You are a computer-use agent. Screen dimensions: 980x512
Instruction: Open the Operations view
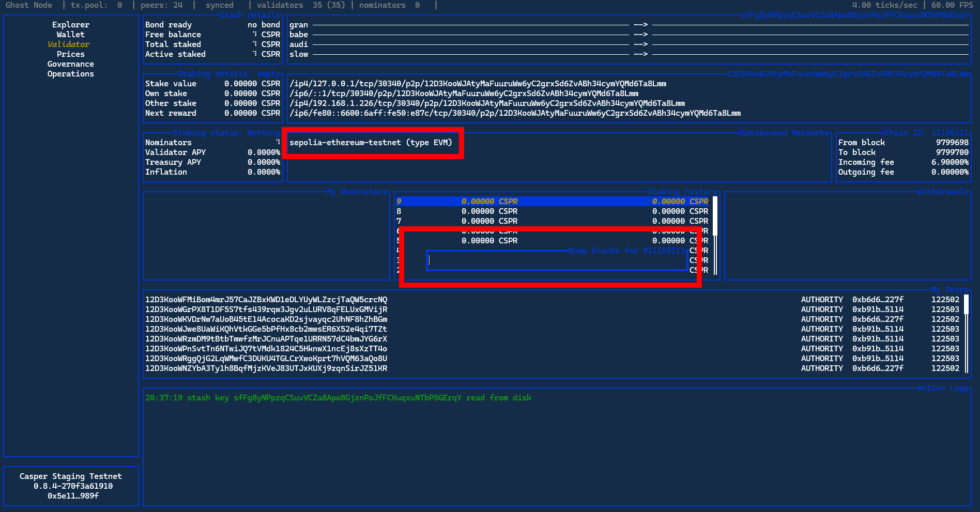pos(70,73)
